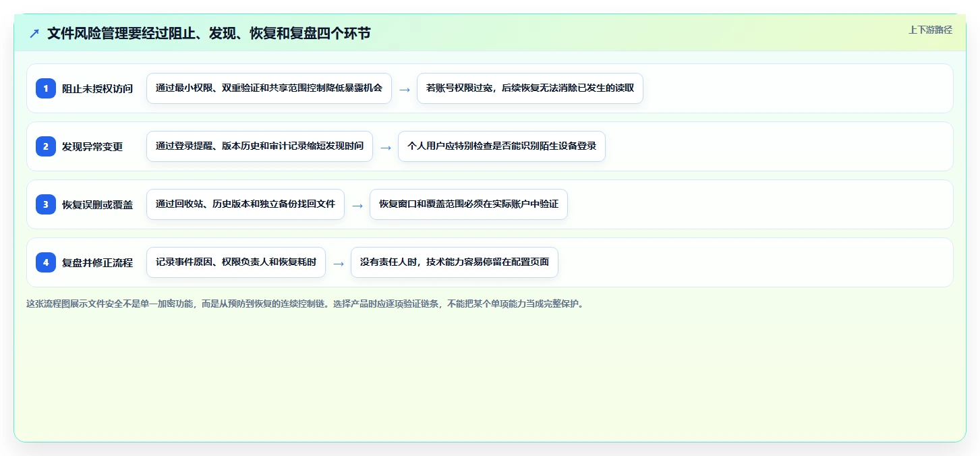Viewport: 980px width, 456px height.
Task: Click the 通过登录提醒、版本历史和审计记录缩短发现时间 box
Action: [260, 146]
